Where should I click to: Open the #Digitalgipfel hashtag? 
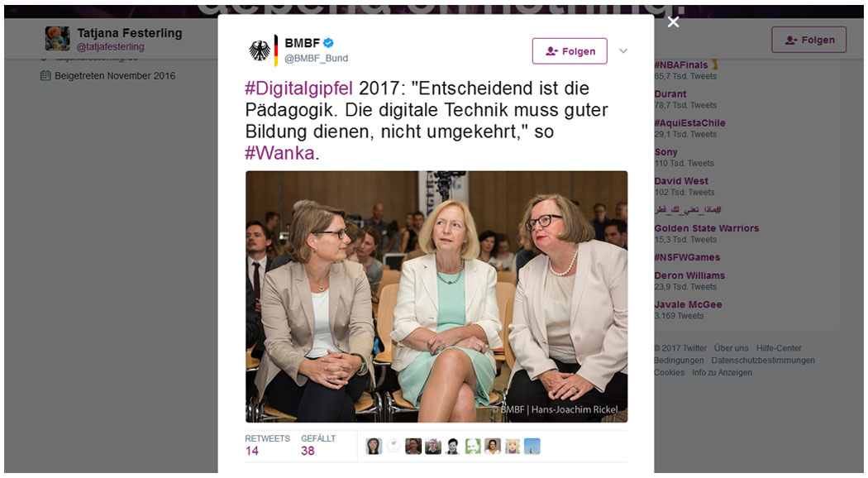click(298, 88)
